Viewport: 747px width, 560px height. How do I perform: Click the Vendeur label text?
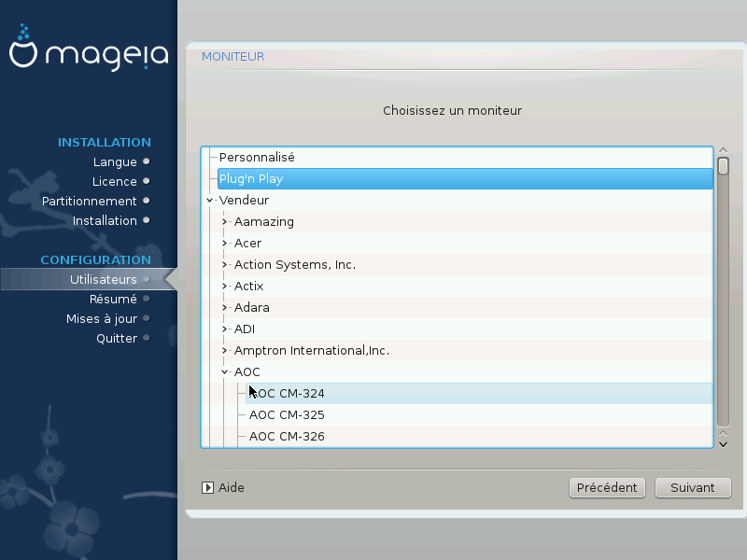point(244,201)
